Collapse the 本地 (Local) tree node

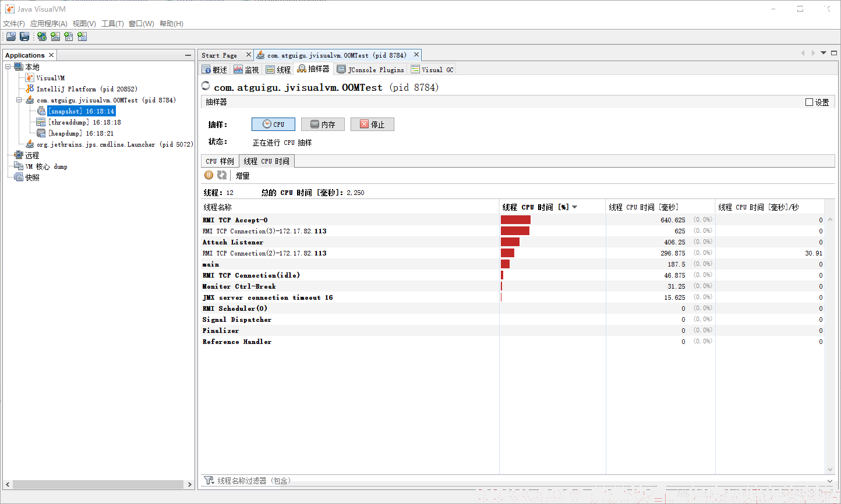coord(8,66)
